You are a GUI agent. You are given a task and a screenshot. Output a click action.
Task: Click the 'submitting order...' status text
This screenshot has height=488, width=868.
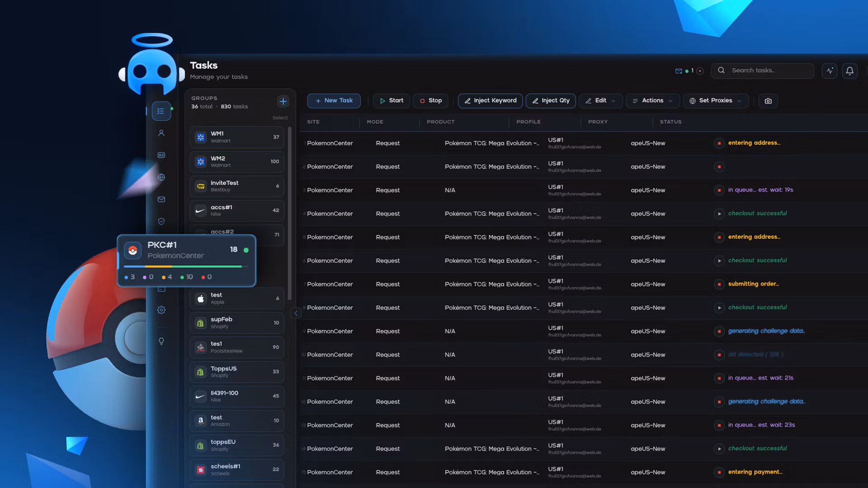pos(753,284)
